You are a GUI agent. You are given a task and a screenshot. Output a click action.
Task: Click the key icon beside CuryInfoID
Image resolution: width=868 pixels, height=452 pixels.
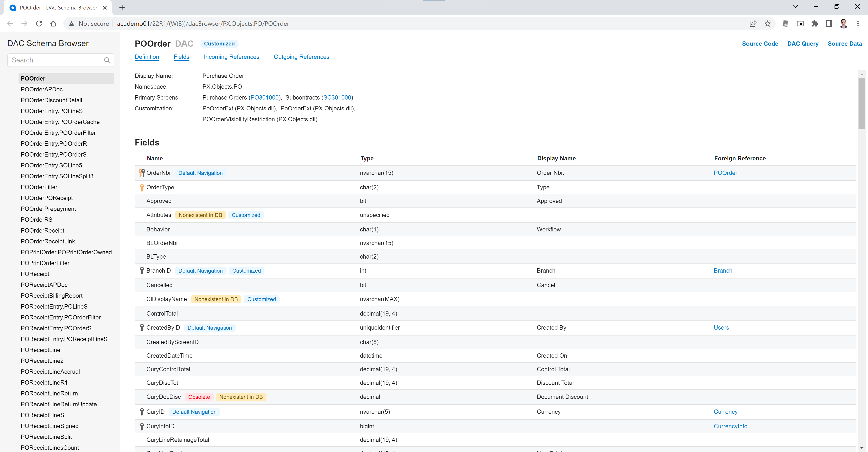pyautogui.click(x=142, y=426)
